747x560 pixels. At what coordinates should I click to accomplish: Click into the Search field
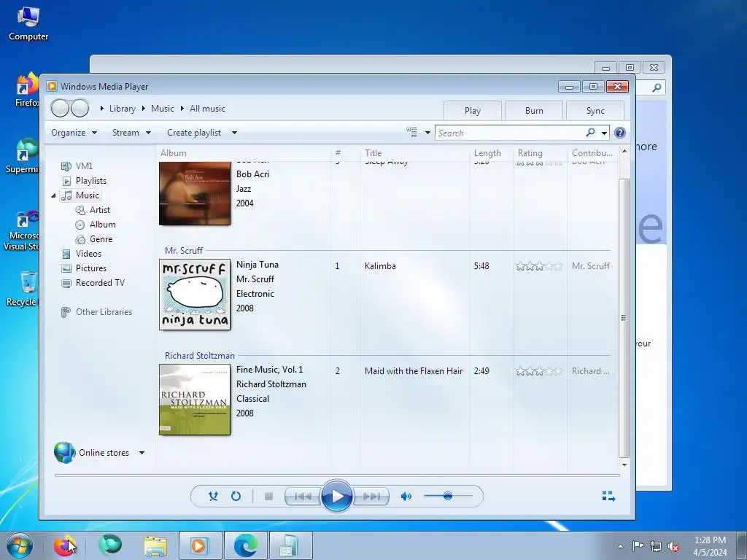tap(510, 133)
